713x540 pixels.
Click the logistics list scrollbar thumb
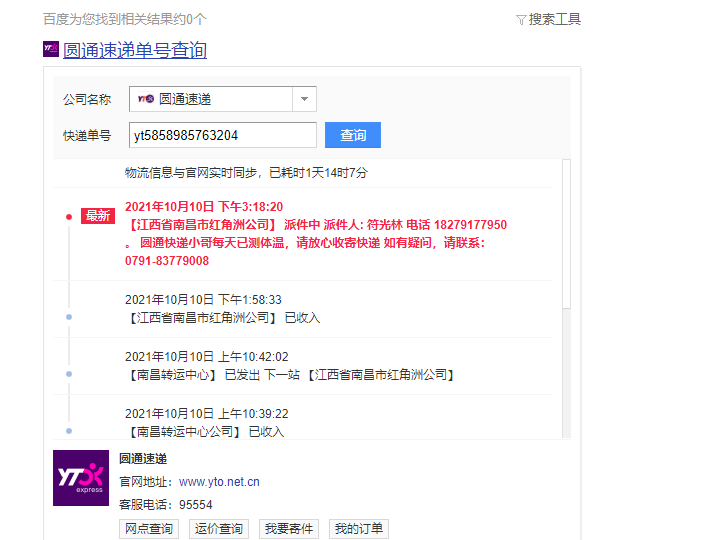(566, 234)
